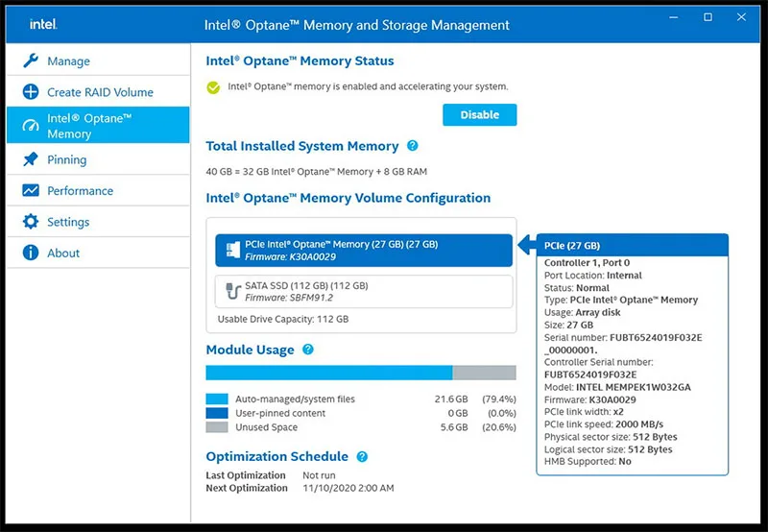Viewport: 768px width, 532px height.
Task: Click 'Size: 27 GB' line in details
Action: (568, 325)
